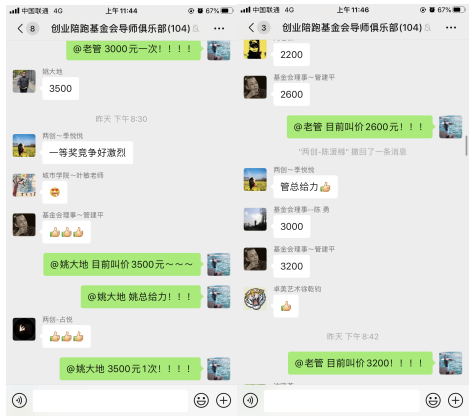Click the right chat scrollbar indicator
473x417 pixels.
click(x=466, y=145)
